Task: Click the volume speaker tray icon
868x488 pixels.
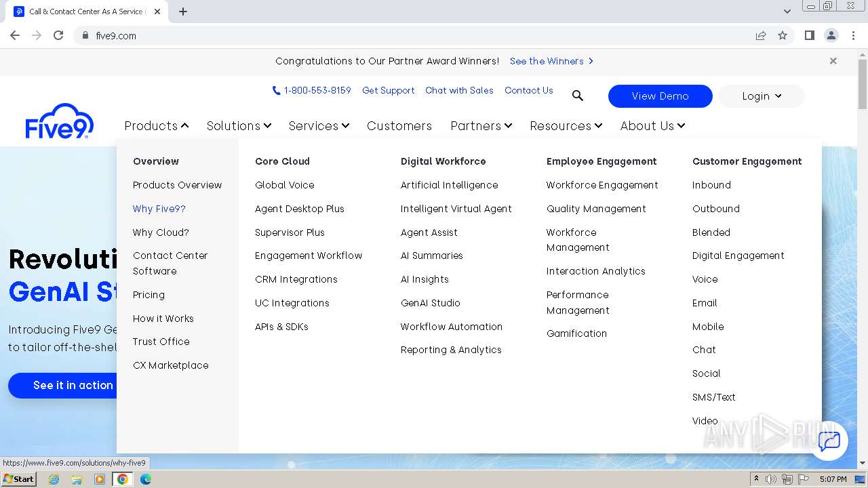Action: click(771, 479)
